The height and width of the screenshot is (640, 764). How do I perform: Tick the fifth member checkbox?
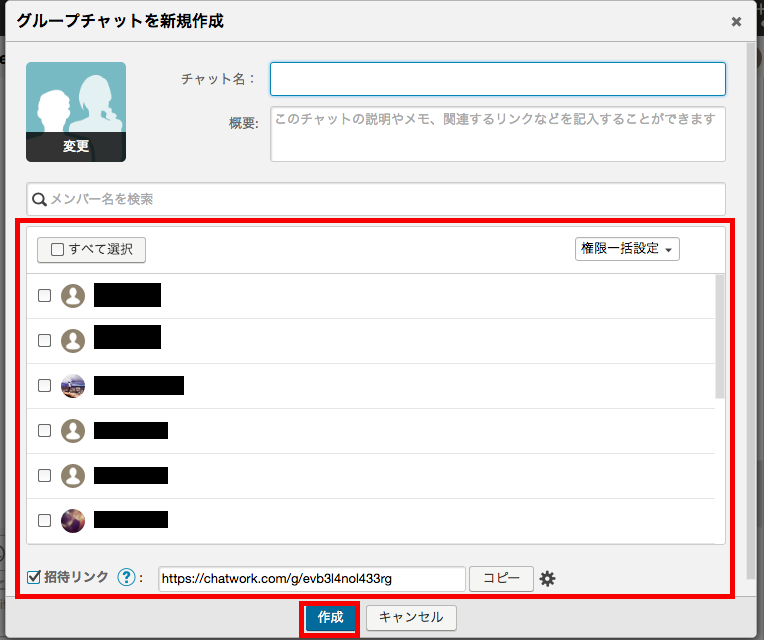point(44,475)
